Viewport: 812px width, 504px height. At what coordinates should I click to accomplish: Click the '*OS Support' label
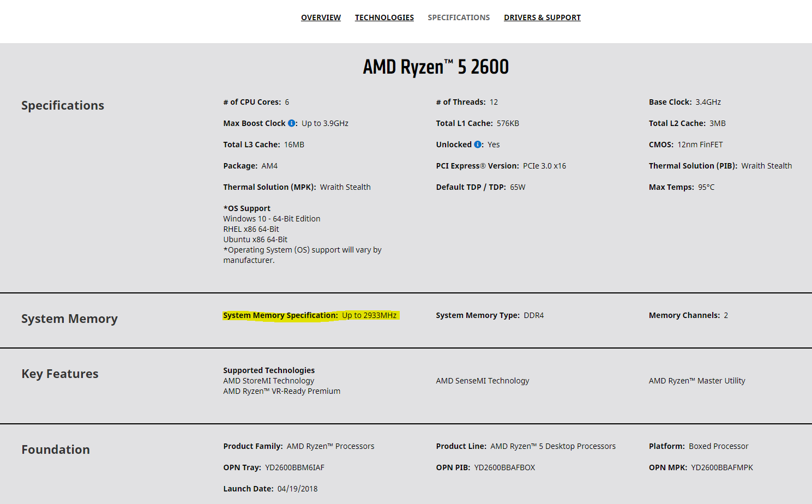(246, 208)
